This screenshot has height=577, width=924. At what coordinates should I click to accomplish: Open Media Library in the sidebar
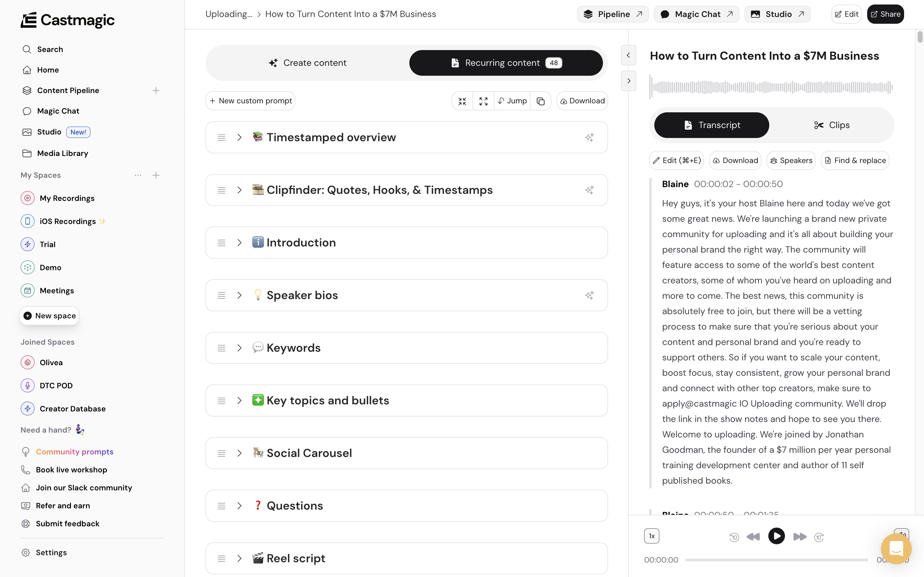click(x=55, y=153)
